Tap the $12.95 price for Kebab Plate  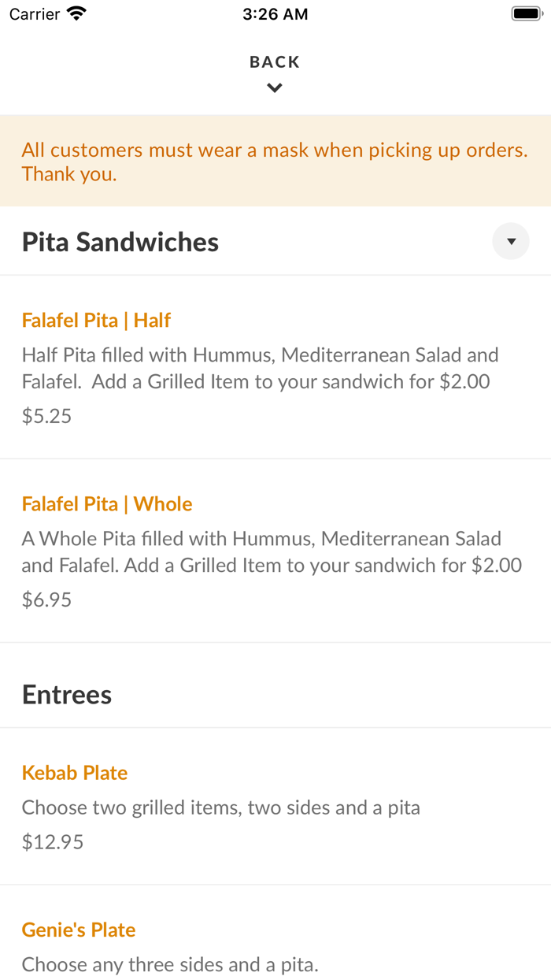(52, 841)
